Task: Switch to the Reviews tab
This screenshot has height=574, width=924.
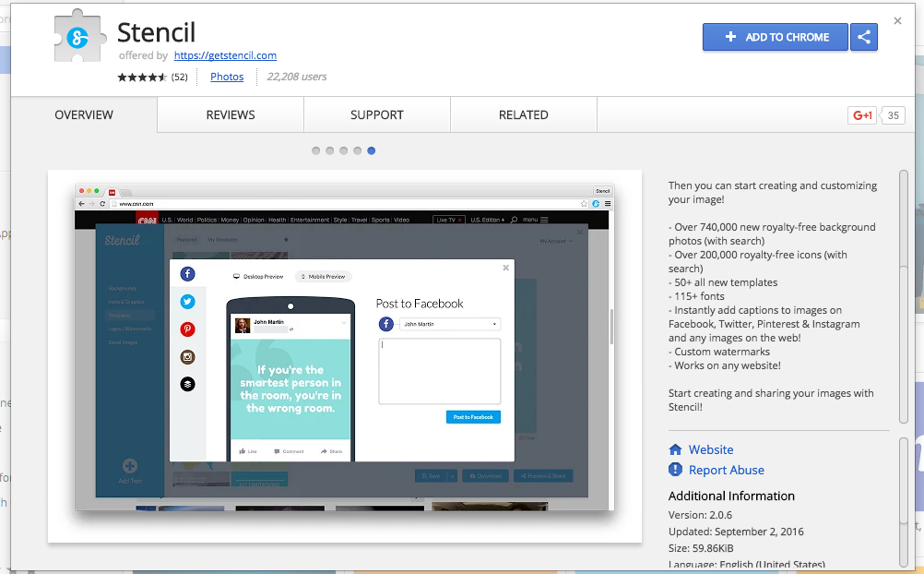Action: point(231,115)
